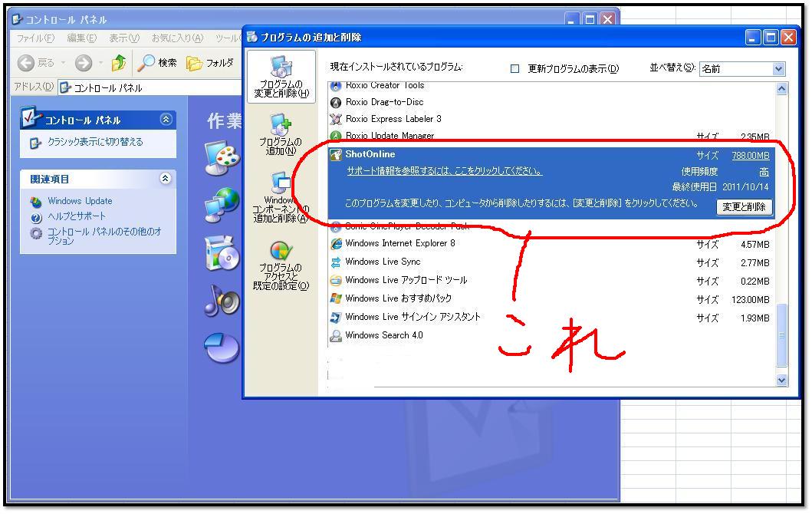Image resolution: width=812 pixels, height=514 pixels.
Task: Click the 変更と削除 button for ShotOnline
Action: click(744, 207)
